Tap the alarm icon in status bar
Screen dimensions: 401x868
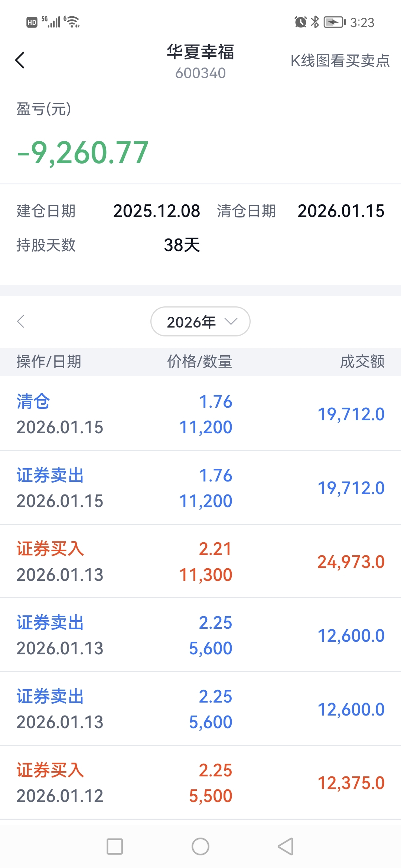(300, 22)
